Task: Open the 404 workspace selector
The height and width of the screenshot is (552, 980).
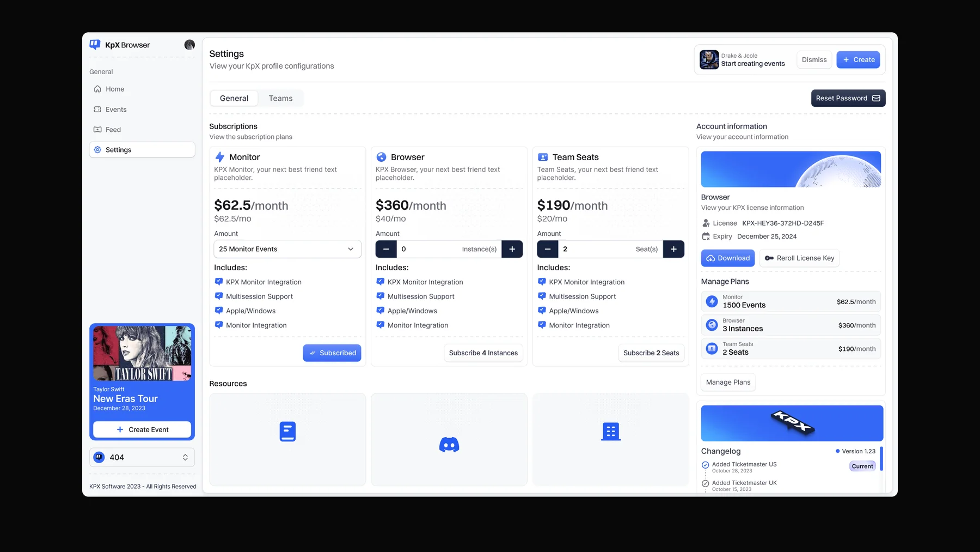Action: 142,457
